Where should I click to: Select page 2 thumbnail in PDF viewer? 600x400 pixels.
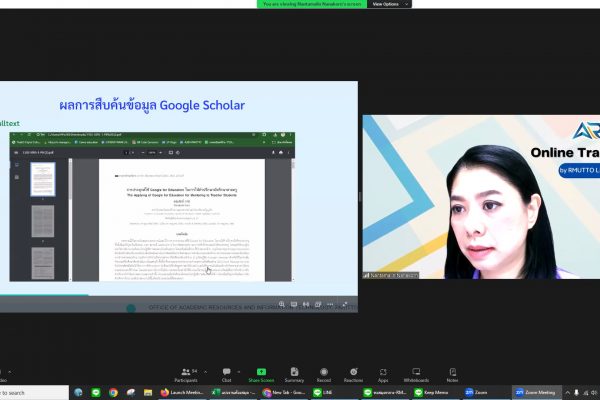point(43,221)
